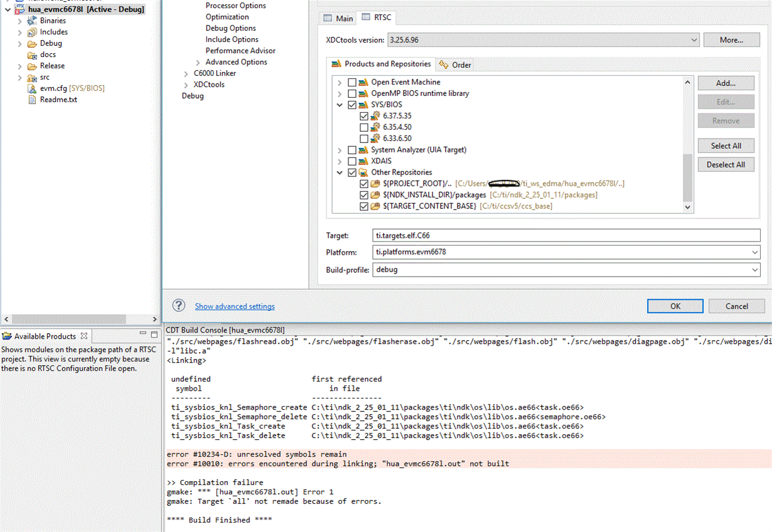The width and height of the screenshot is (772, 532).
Task: Uncheck the SYS/BIOS checkbox
Action: [352, 105]
